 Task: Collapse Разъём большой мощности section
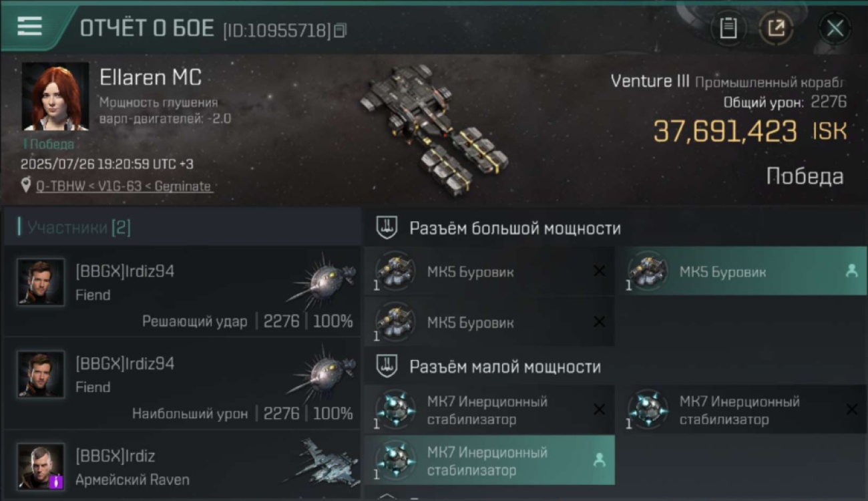click(x=616, y=228)
